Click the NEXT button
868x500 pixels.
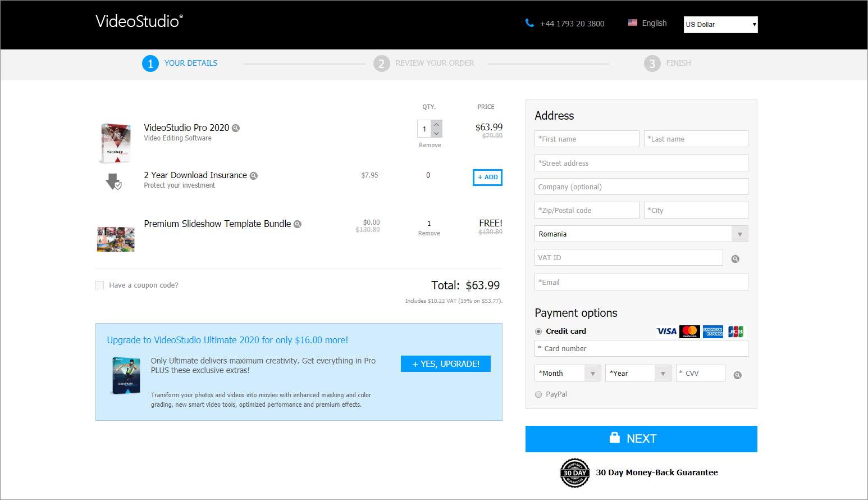[641, 439]
